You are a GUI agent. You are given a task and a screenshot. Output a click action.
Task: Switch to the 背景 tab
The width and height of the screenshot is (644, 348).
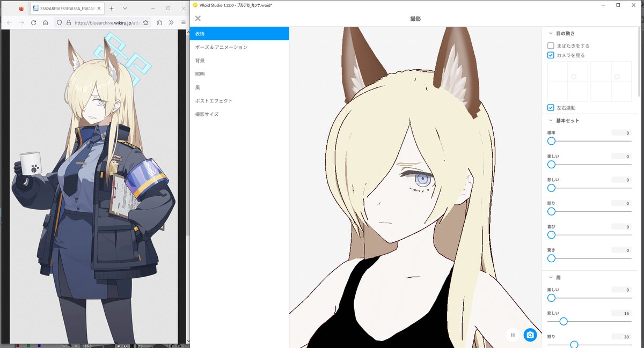[239, 61]
